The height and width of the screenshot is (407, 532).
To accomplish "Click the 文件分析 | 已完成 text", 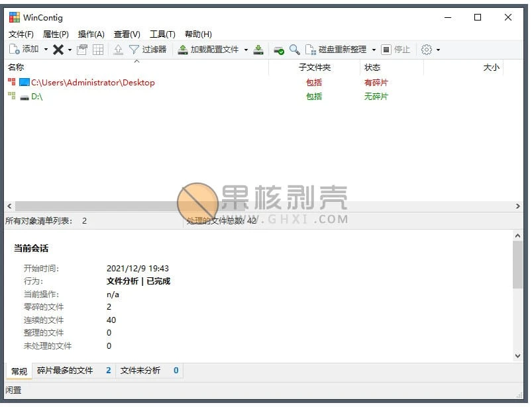I will pos(138,281).
